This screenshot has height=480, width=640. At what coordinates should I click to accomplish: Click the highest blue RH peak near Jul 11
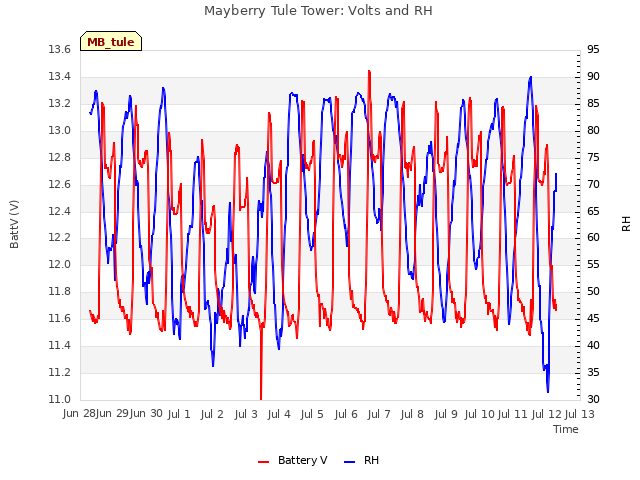[530, 78]
